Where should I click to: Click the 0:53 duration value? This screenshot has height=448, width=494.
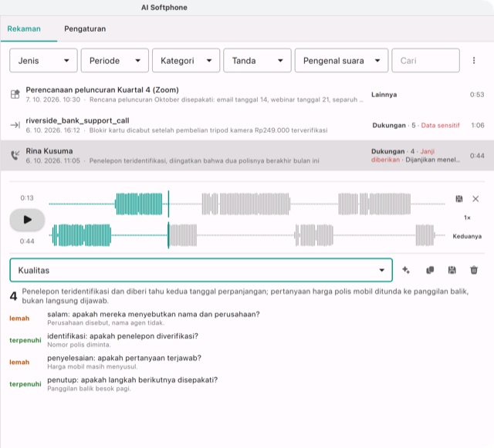477,94
